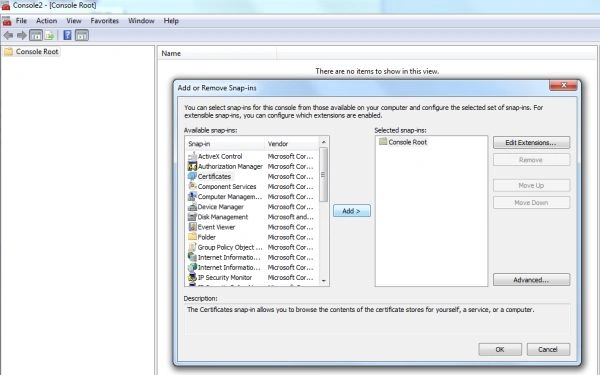Open the File menu
The width and height of the screenshot is (600, 375).
[21, 21]
